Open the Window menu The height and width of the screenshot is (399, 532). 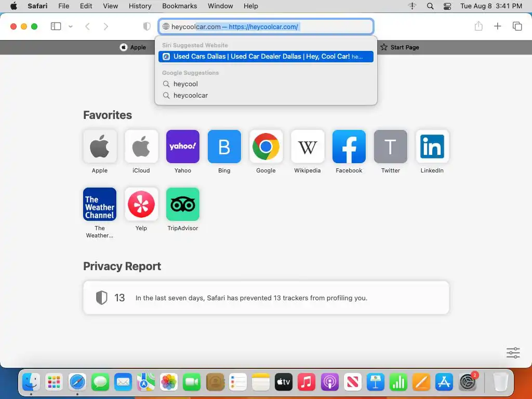pos(220,6)
